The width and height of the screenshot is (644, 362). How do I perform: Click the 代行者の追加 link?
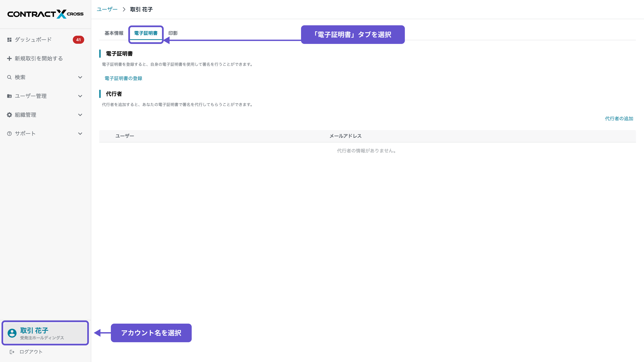click(619, 118)
